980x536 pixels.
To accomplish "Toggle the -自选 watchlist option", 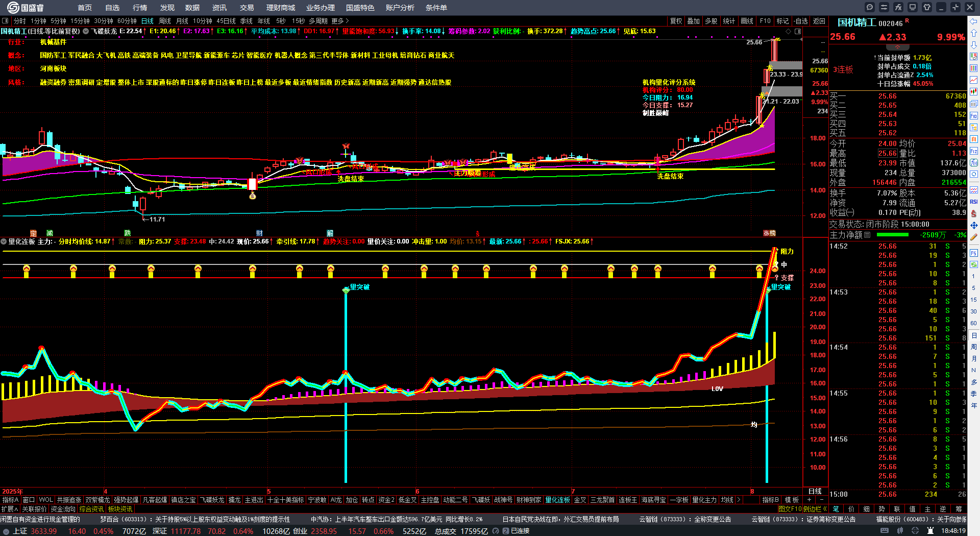I will (801, 21).
